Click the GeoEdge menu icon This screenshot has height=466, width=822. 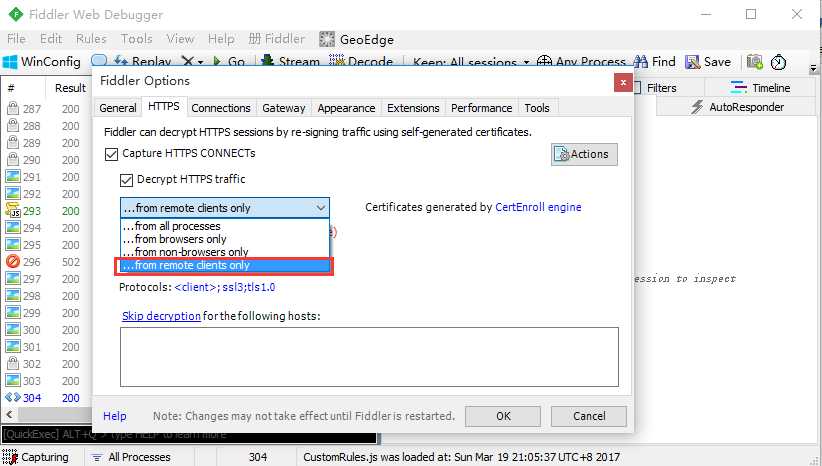(x=327, y=39)
